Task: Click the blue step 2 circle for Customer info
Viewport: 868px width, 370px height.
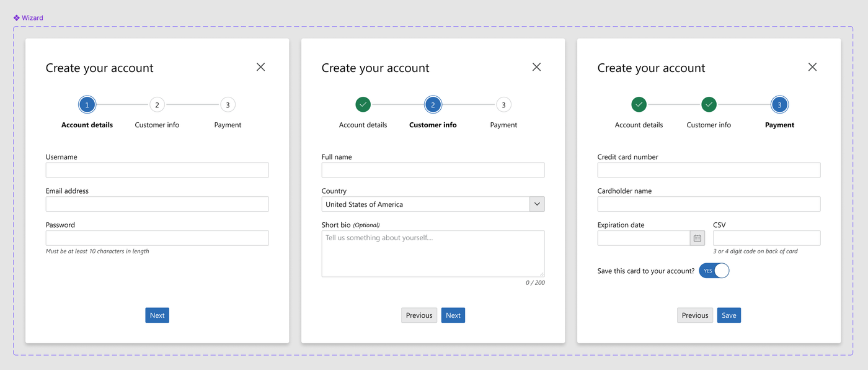Action: [x=433, y=105]
